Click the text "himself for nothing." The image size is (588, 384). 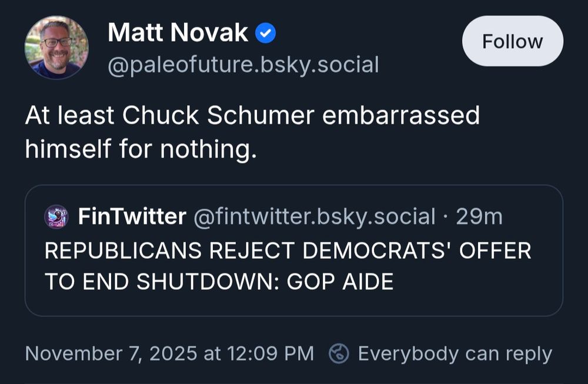141,150
